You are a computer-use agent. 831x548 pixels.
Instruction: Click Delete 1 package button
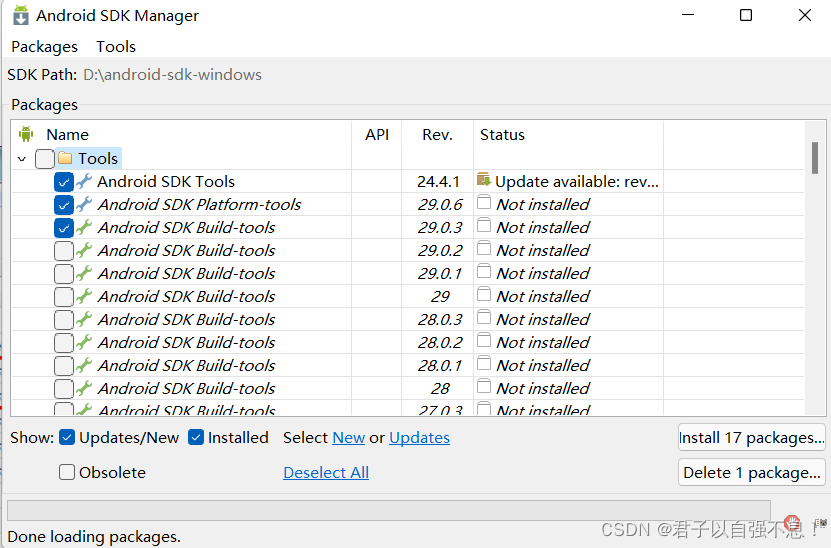[752, 472]
